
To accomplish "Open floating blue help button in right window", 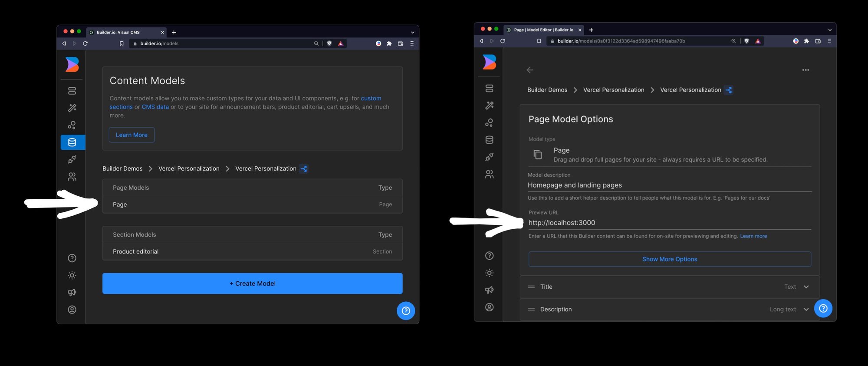I will 823,308.
